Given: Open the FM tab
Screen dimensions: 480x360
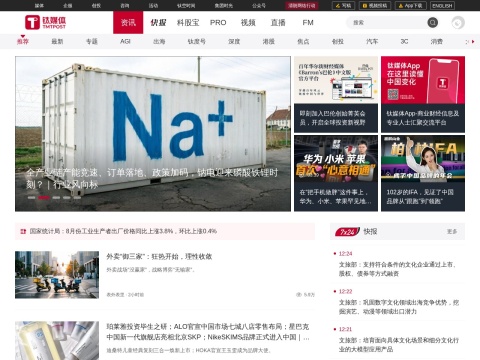Looking at the screenshot, I should click(308, 22).
